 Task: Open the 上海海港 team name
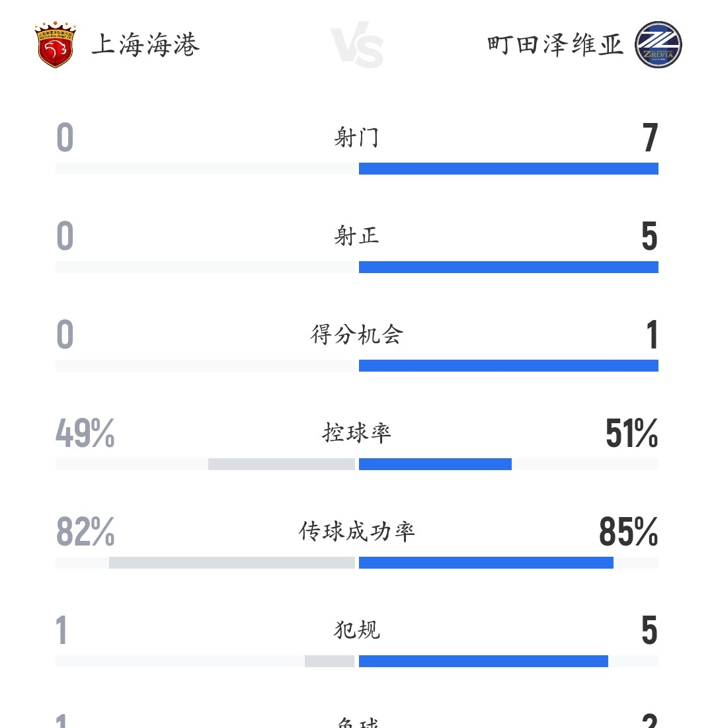click(x=145, y=45)
